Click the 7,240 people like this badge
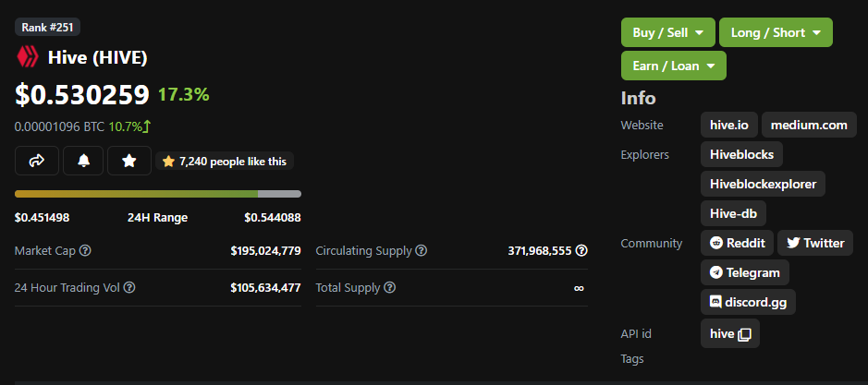The height and width of the screenshot is (385, 868). click(225, 162)
